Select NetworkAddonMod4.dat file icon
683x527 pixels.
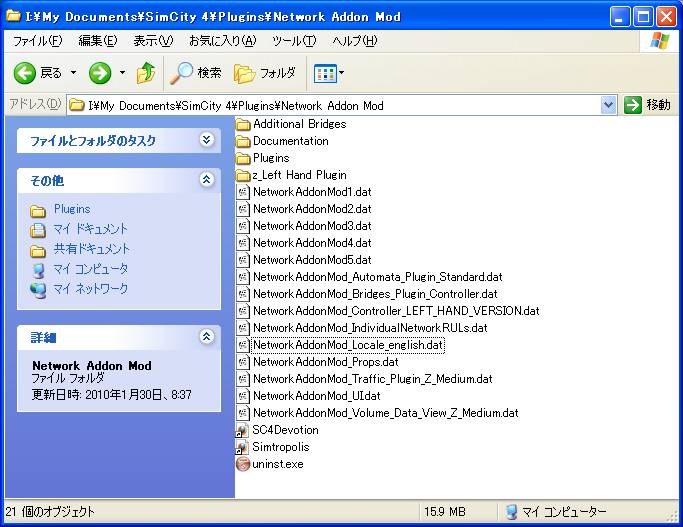[x=243, y=243]
